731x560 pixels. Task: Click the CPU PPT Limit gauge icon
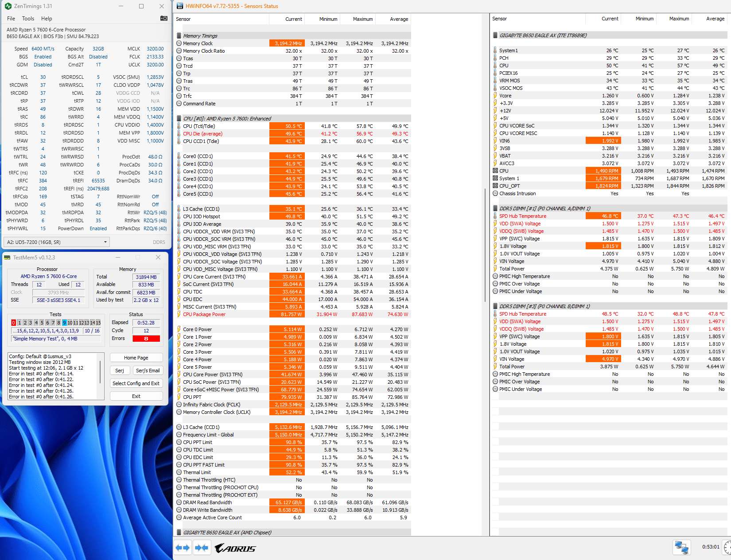[179, 442]
